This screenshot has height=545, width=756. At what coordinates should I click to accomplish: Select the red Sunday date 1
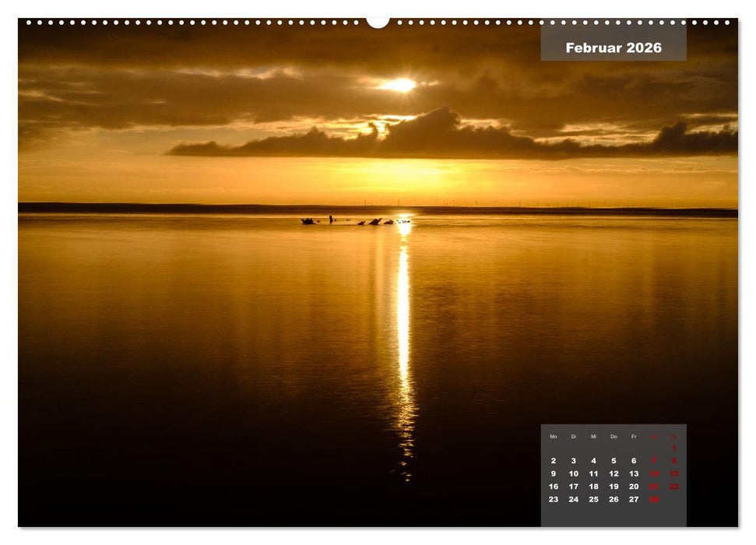673,448
